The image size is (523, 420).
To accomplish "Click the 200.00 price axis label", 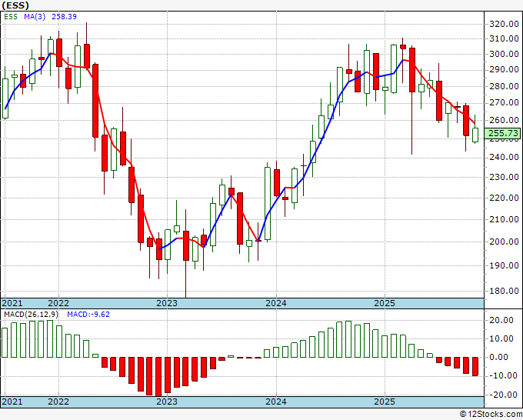I will pyautogui.click(x=504, y=242).
